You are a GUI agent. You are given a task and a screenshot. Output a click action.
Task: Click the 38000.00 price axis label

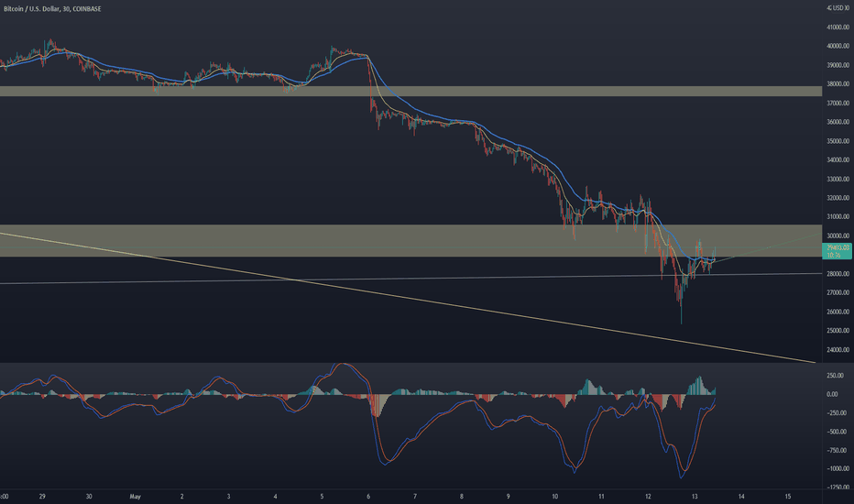coord(838,84)
